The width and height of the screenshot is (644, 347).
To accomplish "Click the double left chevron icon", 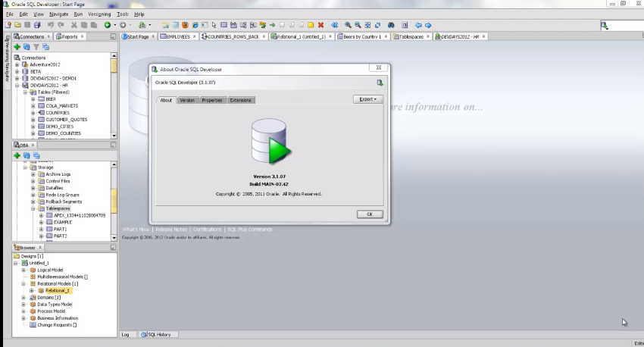I will tap(335, 25).
